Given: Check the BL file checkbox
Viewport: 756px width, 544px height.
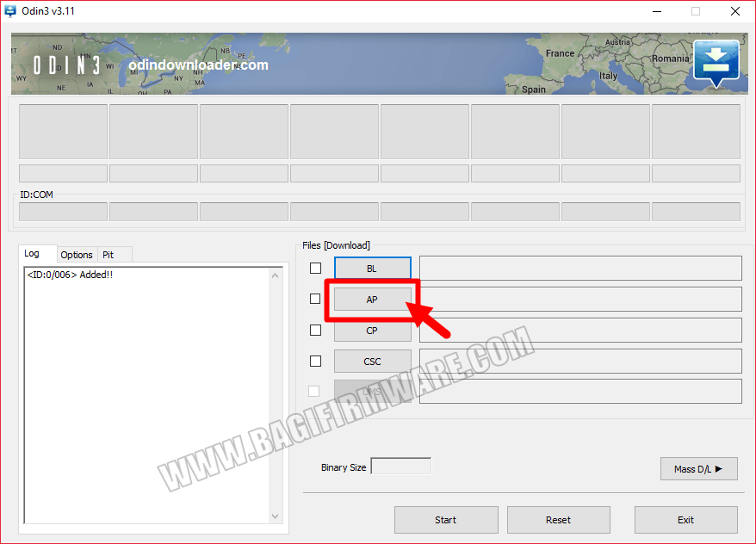Looking at the screenshot, I should click(x=315, y=268).
